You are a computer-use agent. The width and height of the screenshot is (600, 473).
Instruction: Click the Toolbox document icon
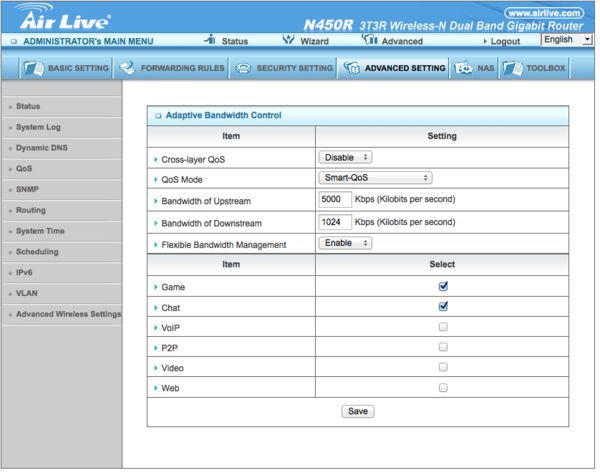point(513,69)
